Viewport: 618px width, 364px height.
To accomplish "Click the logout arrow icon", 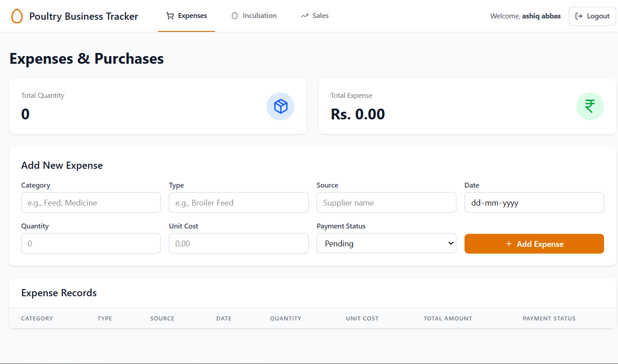I will click(x=579, y=16).
